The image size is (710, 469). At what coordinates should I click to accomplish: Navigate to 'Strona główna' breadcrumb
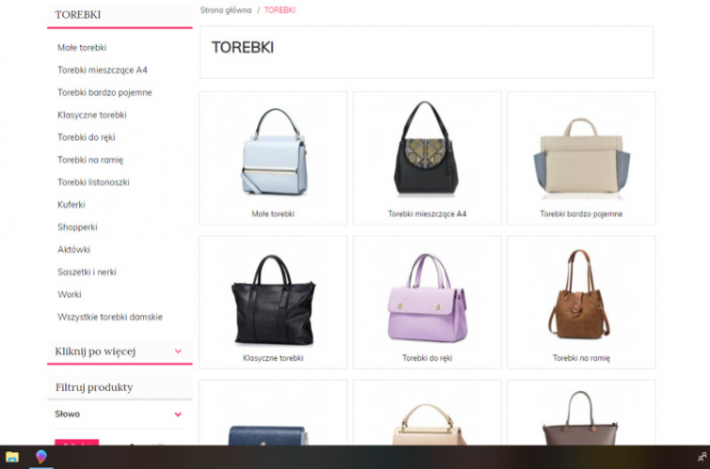(225, 10)
